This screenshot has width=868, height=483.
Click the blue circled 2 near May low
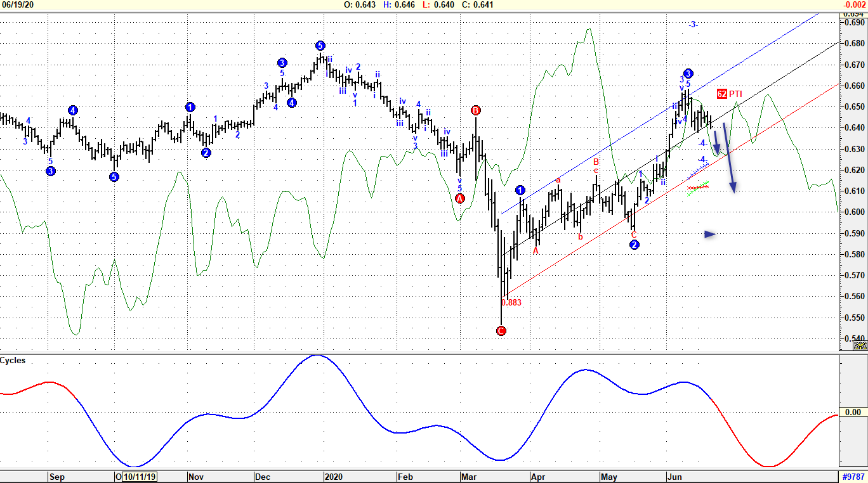pyautogui.click(x=635, y=245)
